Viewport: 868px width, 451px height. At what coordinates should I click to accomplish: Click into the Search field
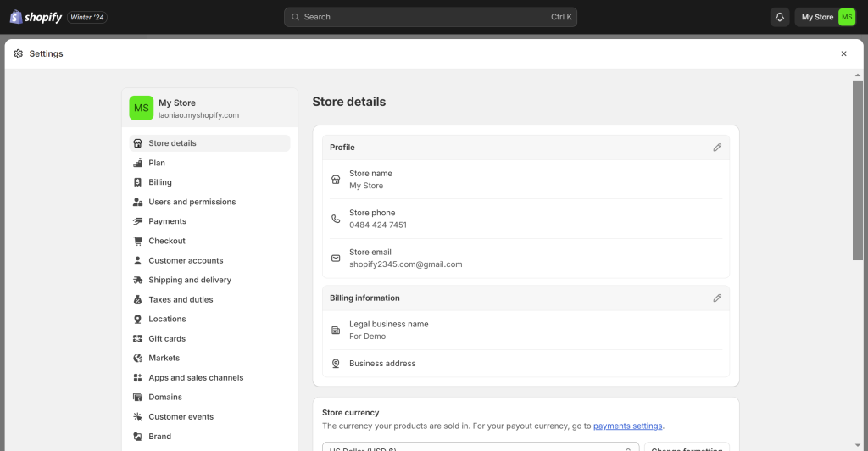click(431, 17)
